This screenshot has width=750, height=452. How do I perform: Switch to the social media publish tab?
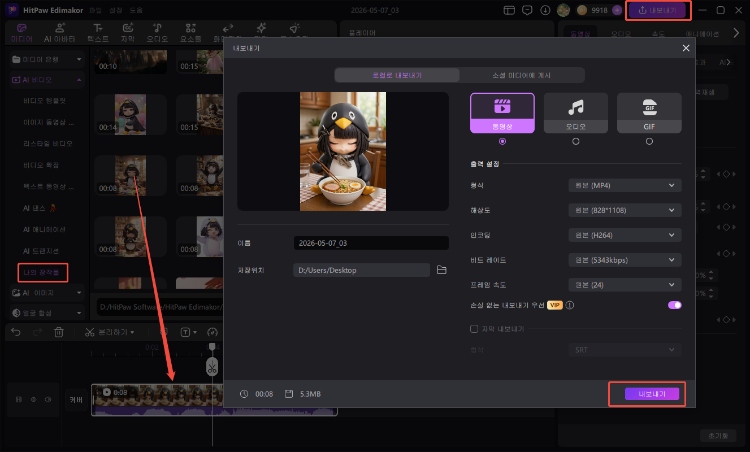tap(521, 75)
